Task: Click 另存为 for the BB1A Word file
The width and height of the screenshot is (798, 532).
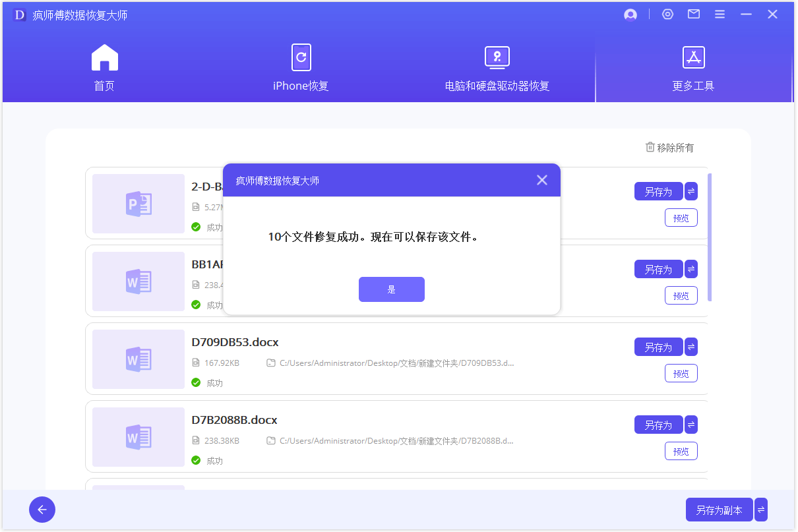Action: pyautogui.click(x=658, y=269)
